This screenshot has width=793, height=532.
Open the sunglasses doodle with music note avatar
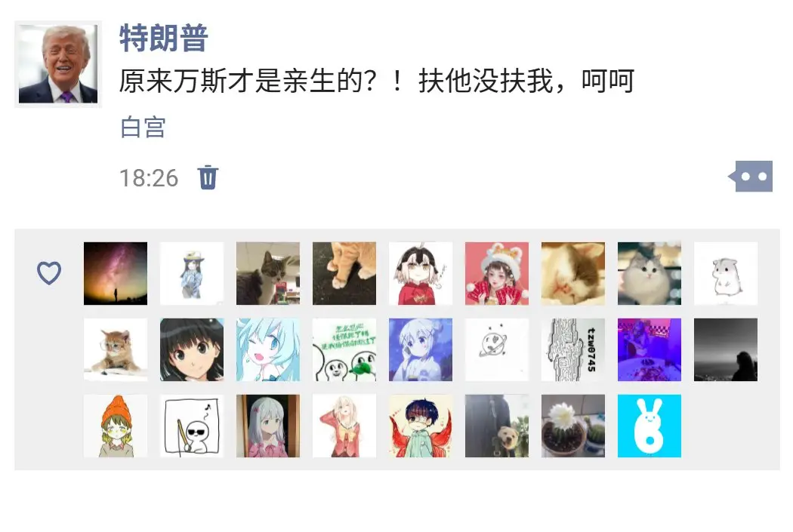192,426
